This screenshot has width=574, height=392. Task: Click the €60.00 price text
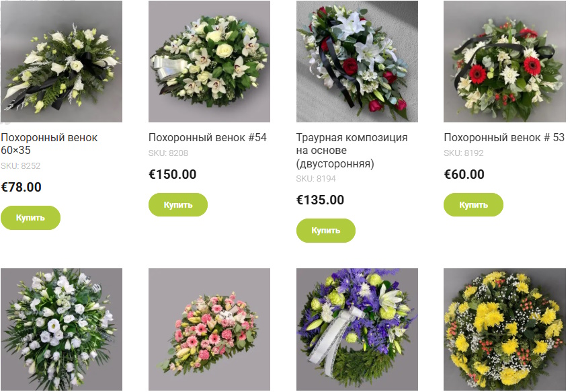(x=462, y=174)
